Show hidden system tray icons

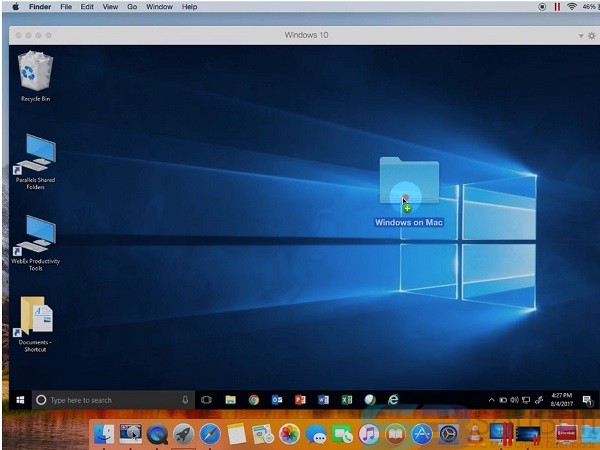(x=491, y=400)
